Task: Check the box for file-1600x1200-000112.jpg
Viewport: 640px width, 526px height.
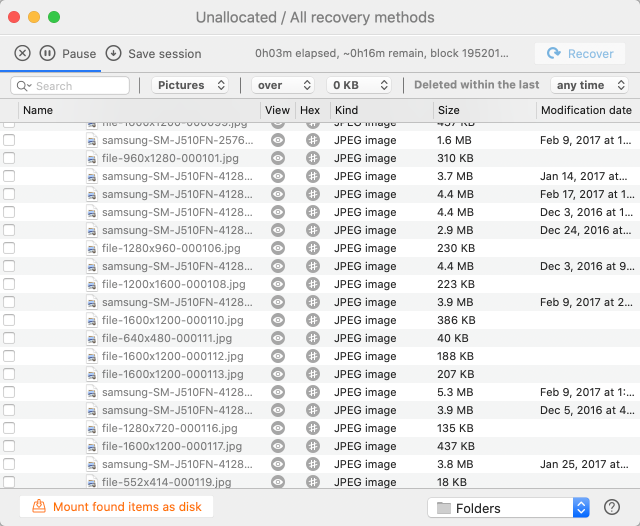Action: pyautogui.click(x=9, y=356)
